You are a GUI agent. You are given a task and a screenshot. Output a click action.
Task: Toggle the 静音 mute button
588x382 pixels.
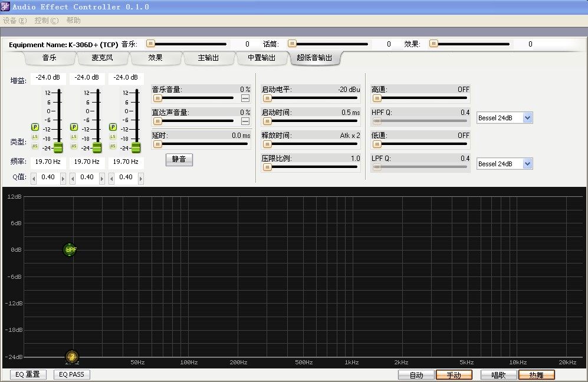179,160
